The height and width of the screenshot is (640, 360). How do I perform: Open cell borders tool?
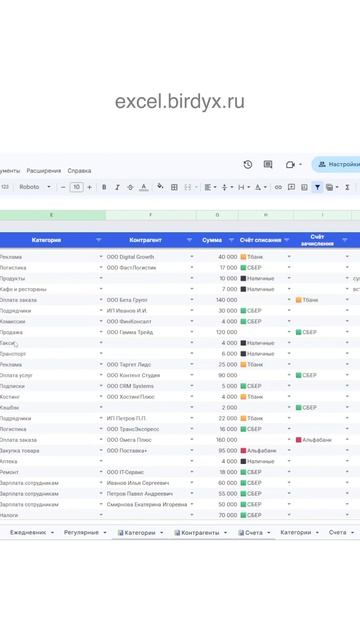pos(174,187)
